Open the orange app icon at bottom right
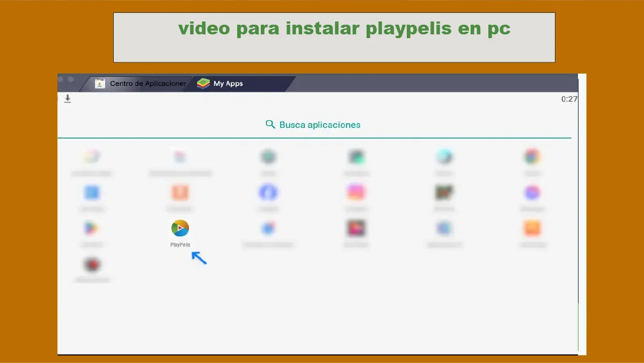 coord(532,228)
